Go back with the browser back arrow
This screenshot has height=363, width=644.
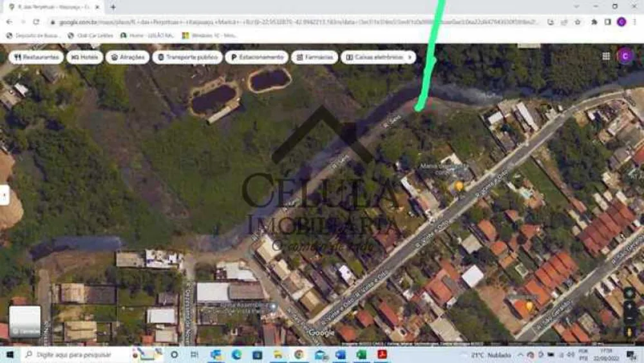click(10, 22)
